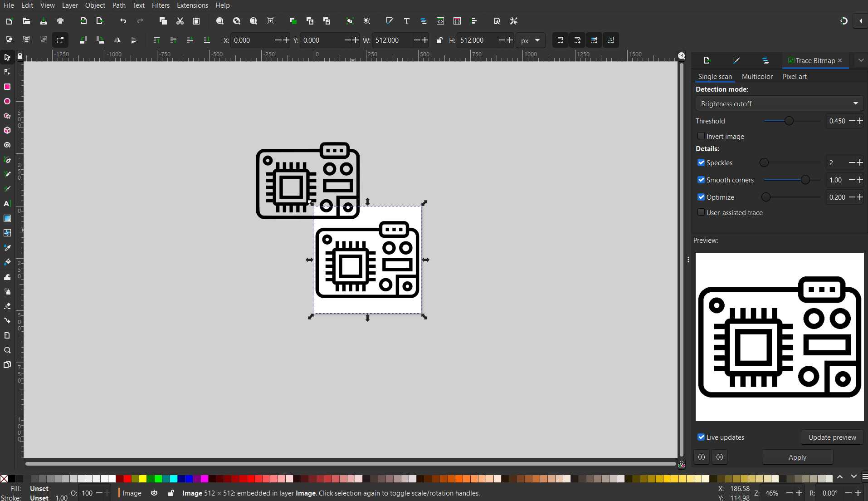Switch to the Multicolor tab

(x=757, y=76)
